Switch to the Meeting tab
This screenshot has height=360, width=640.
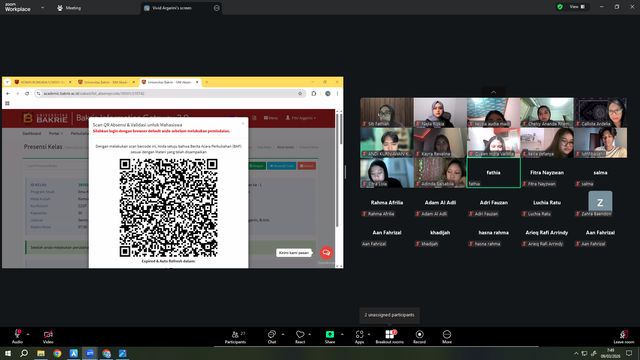(69, 8)
